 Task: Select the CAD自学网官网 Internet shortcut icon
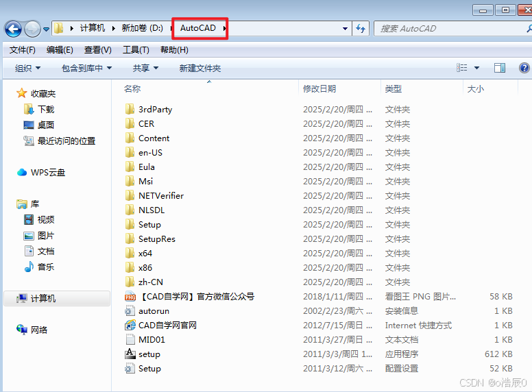click(130, 326)
